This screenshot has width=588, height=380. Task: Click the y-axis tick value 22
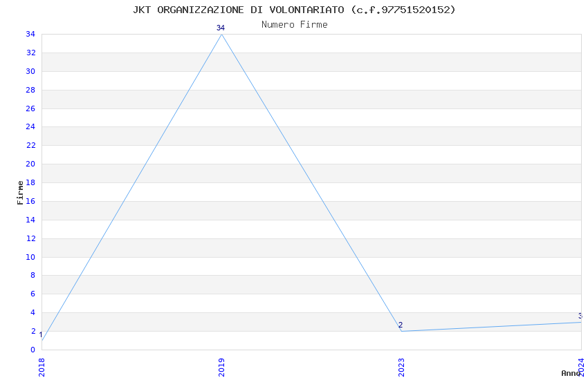click(x=30, y=145)
